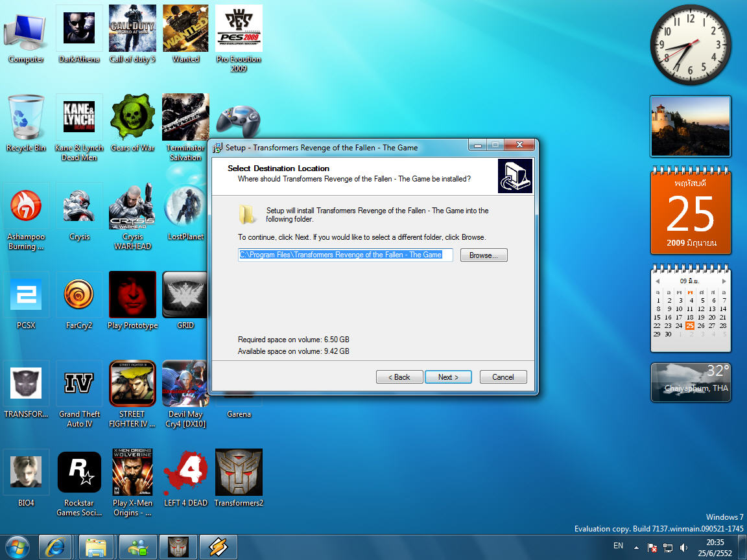The width and height of the screenshot is (747, 560).
Task: Select day 10 in the month calendar
Action: pyautogui.click(x=679, y=309)
